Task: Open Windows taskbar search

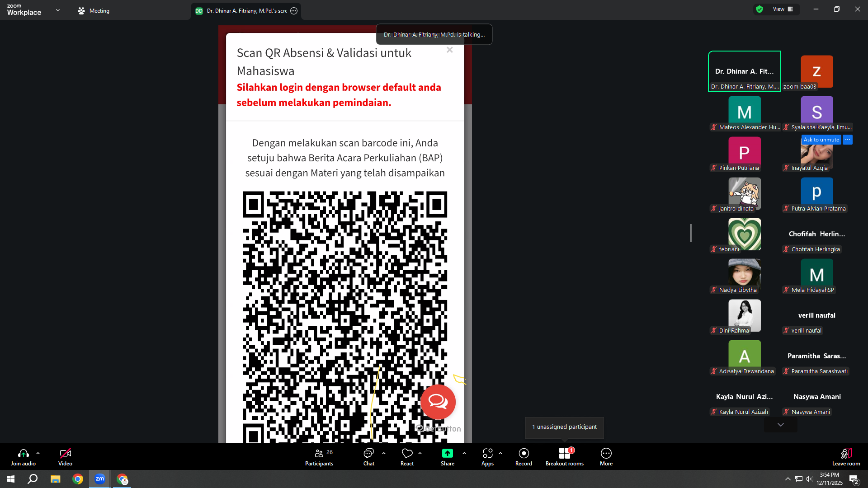Action: pyautogui.click(x=33, y=479)
